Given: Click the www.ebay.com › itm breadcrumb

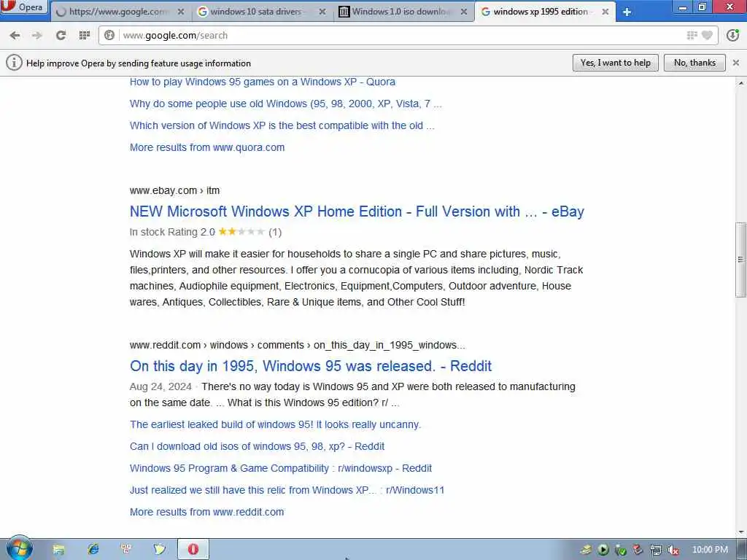Looking at the screenshot, I should 174,190.
